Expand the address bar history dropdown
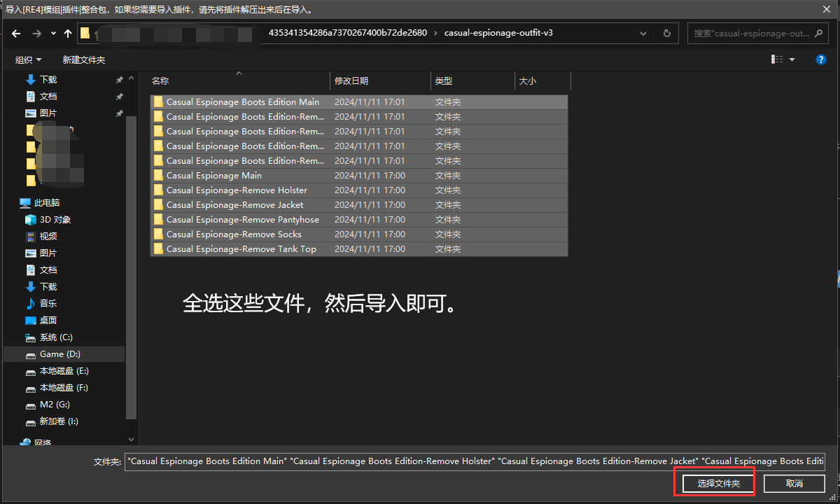This screenshot has width=840, height=504. [643, 33]
